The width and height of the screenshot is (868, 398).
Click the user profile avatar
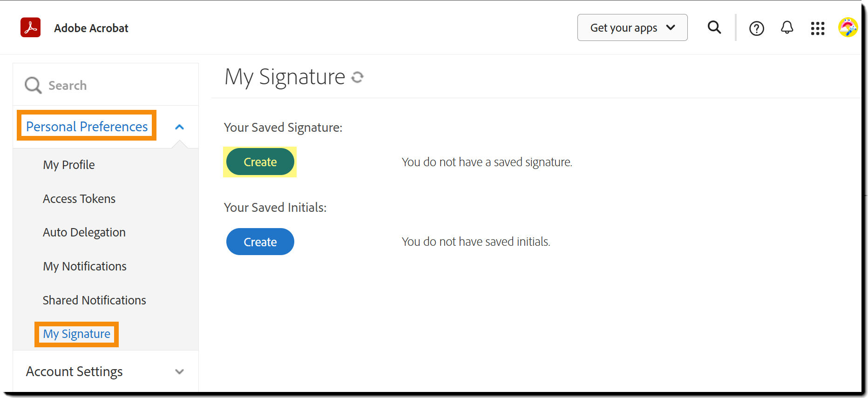tap(848, 27)
